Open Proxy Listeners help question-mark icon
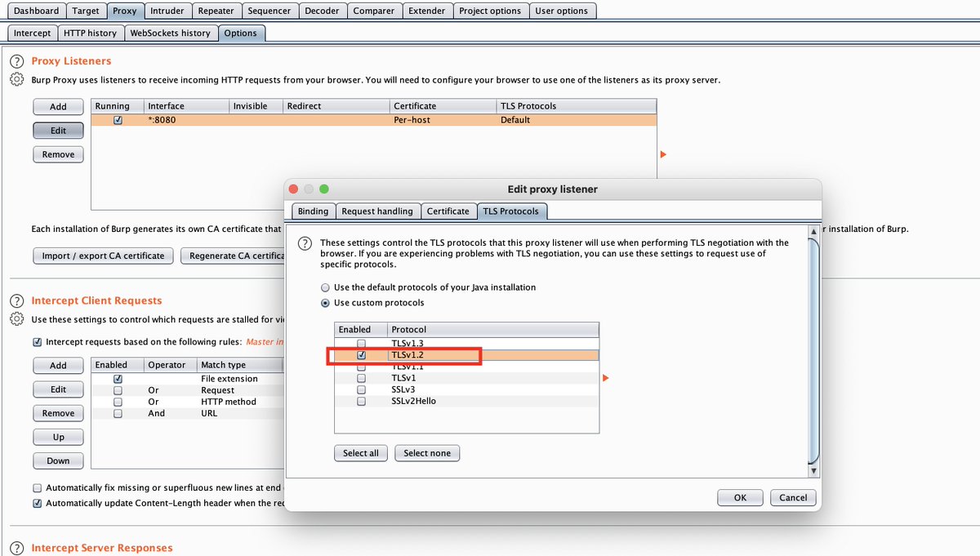This screenshot has height=556, width=980. pos(16,61)
